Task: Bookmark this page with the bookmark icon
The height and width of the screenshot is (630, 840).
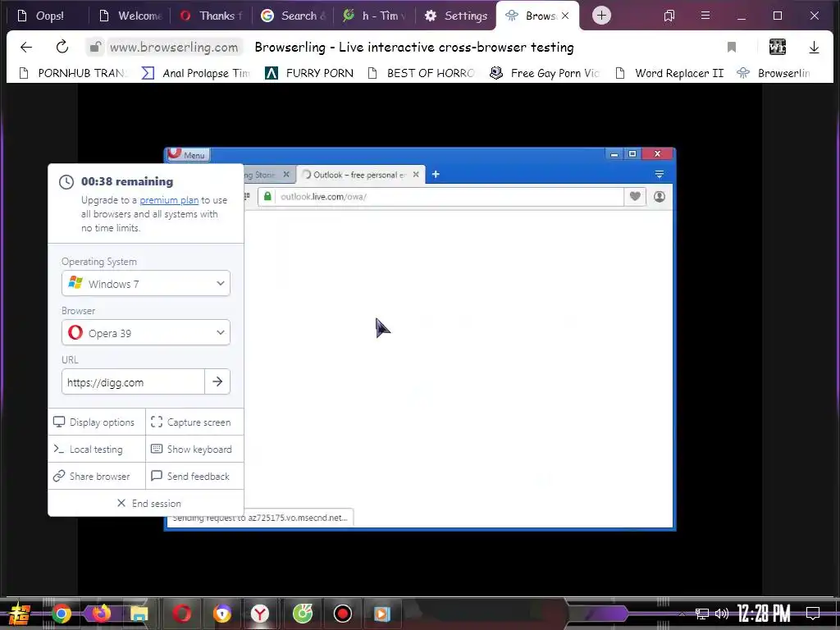Action: click(731, 47)
